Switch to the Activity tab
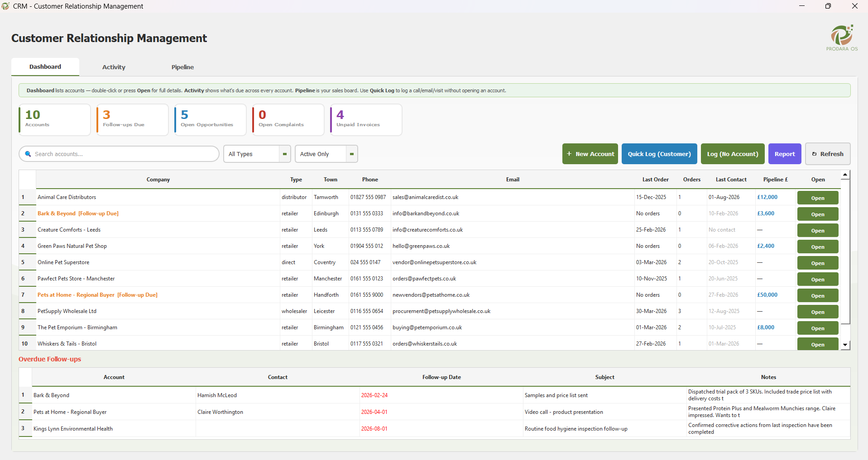The height and width of the screenshot is (460, 868). [114, 67]
